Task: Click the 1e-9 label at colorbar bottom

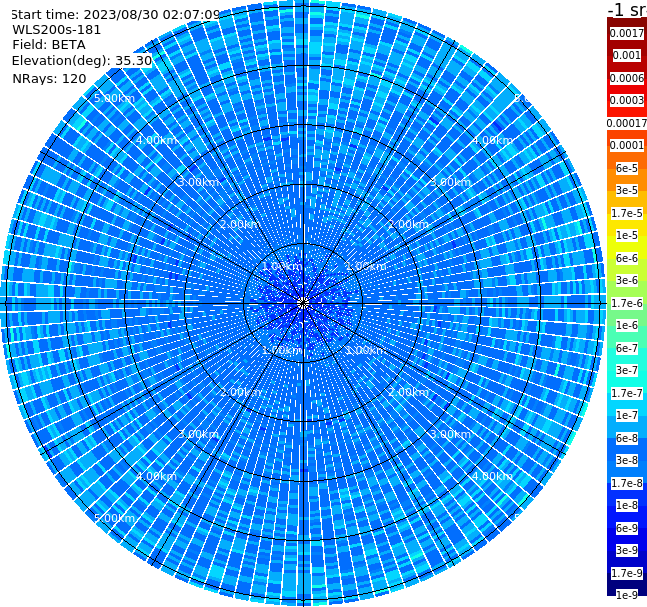Action: tap(627, 595)
